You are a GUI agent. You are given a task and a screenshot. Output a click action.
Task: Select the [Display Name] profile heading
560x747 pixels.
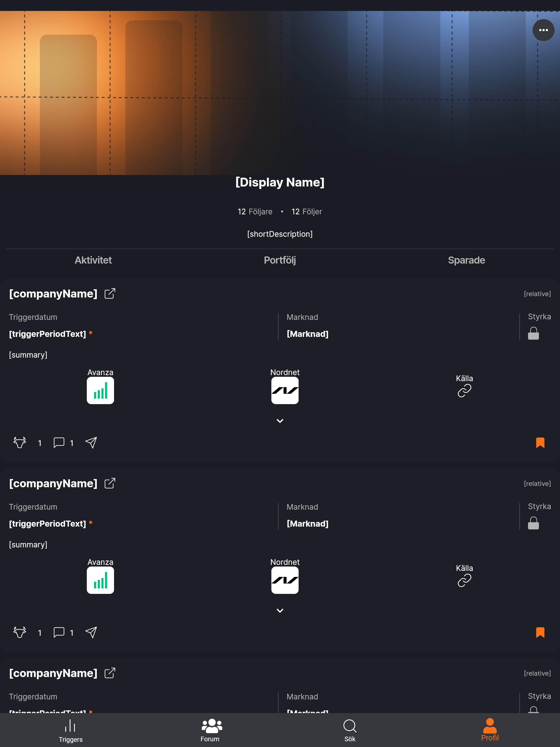[x=280, y=182]
